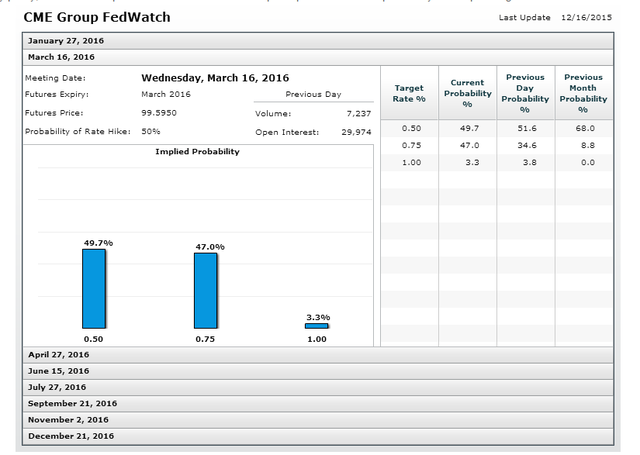This screenshot has width=640, height=455.
Task: Click the 49.7% label above first bar
Action: coord(98,243)
